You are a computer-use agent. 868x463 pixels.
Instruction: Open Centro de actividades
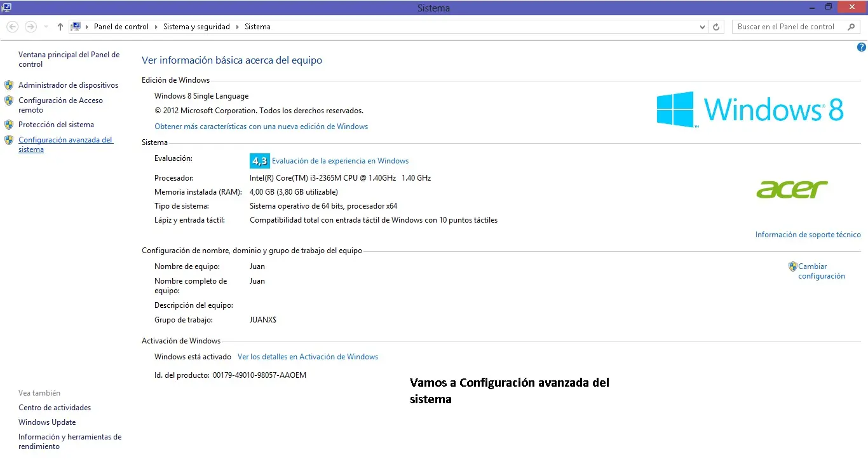click(55, 408)
